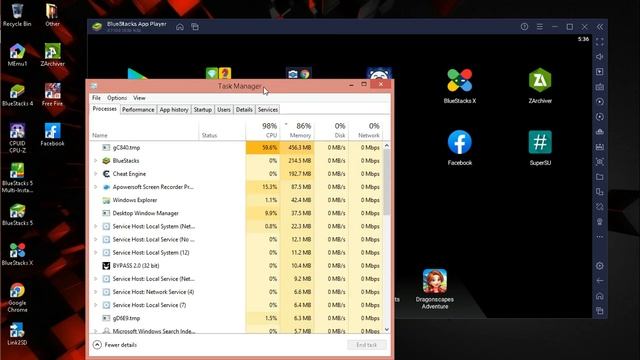Expand Service Host: Network Service (4)
This screenshot has width=640, height=360.
coord(96,292)
